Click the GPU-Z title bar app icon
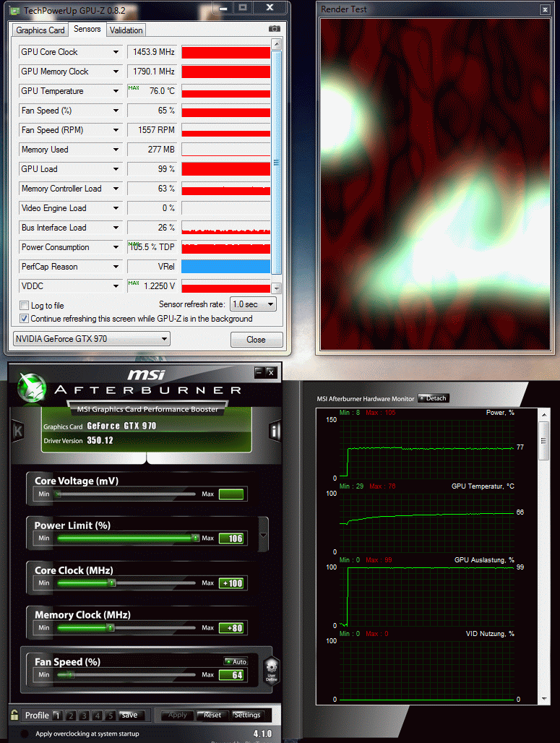Screen dimensions: 560x743 15,10
